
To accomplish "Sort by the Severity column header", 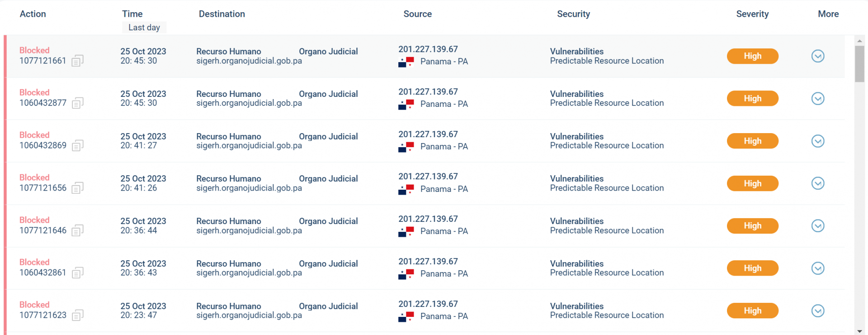I will coord(752,14).
